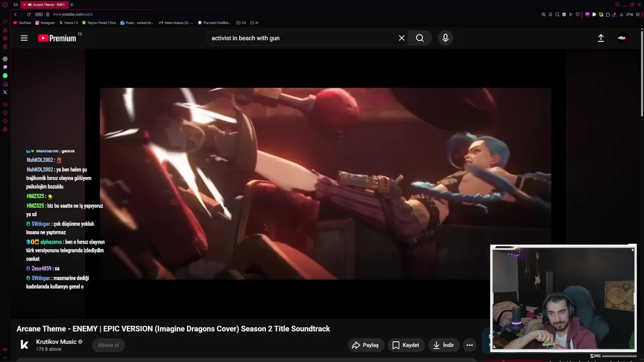Click chat username alphazerss
The image size is (644, 362).
coord(51,242)
